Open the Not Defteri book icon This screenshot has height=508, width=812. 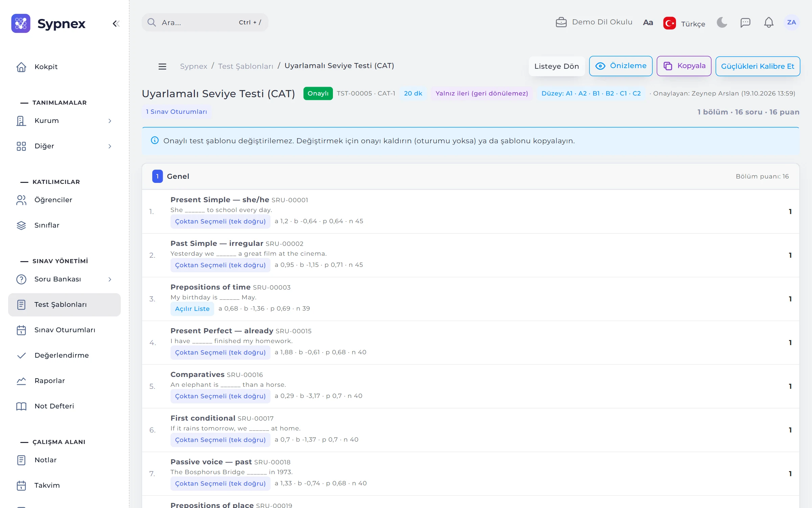coord(21,406)
